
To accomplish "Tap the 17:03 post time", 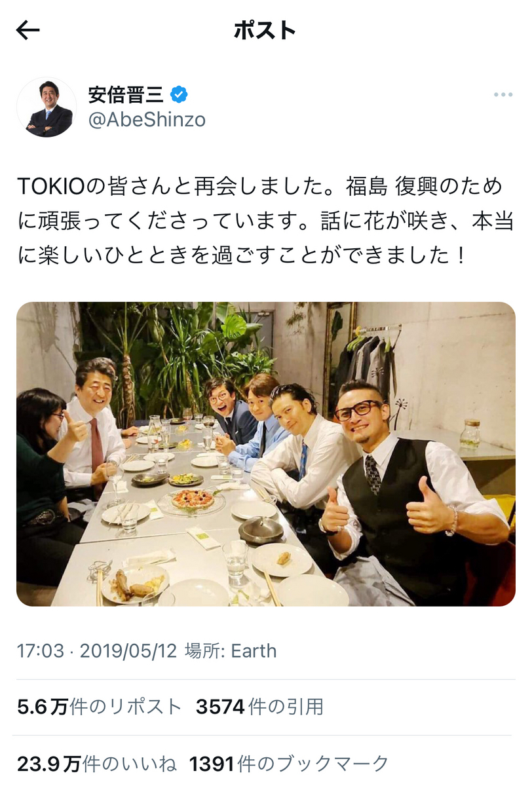I will coord(41,651).
